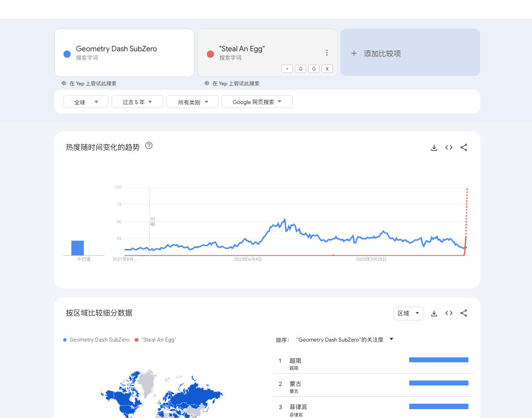532x418 pixels.
Task: Download the regional breakdown data
Action: tap(434, 313)
